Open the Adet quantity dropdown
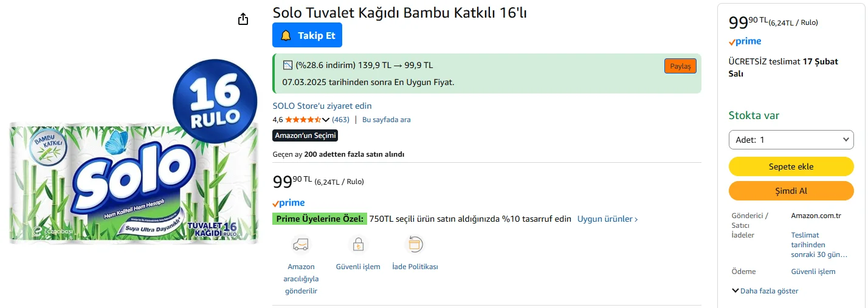 791,140
